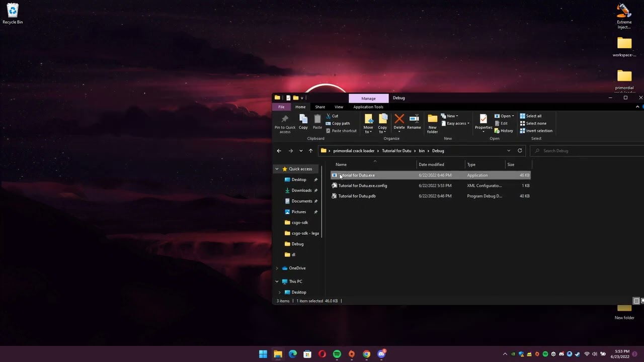
Task: Open Microsoft Store from the taskbar
Action: click(307, 354)
